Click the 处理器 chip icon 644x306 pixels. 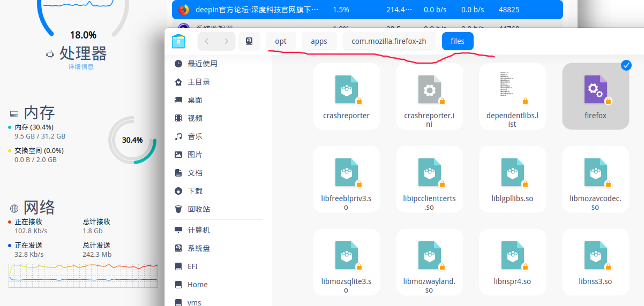point(50,54)
